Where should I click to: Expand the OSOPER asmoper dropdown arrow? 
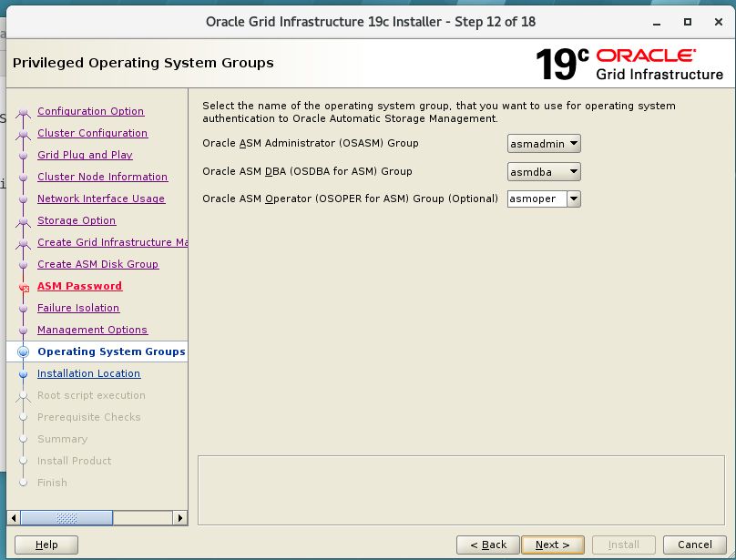click(574, 199)
